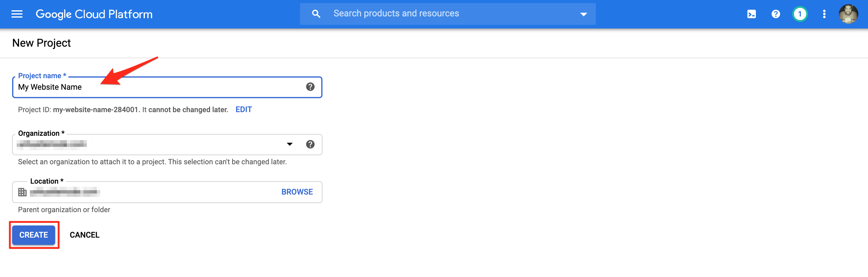This screenshot has width=868, height=277.
Task: Open the help question mark in header
Action: [776, 14]
